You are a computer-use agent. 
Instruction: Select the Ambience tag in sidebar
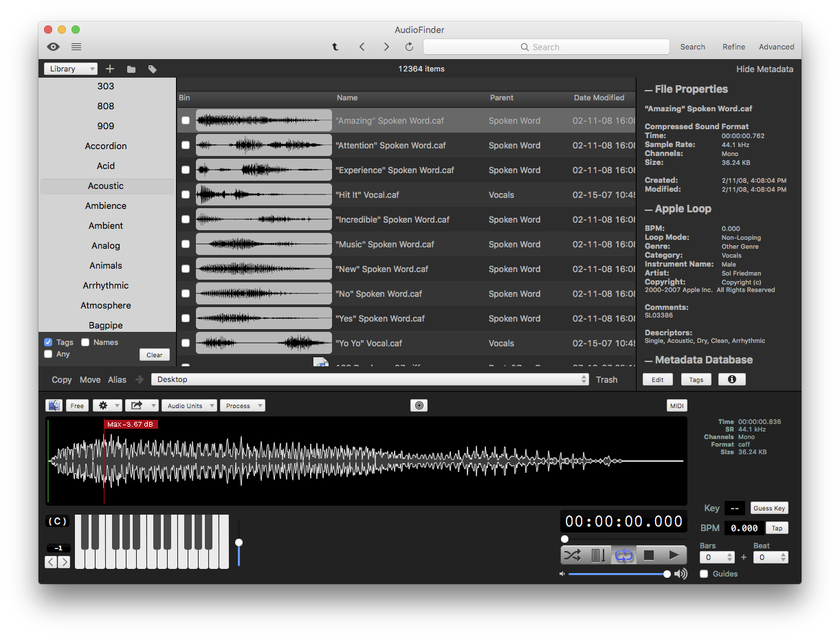107,205
